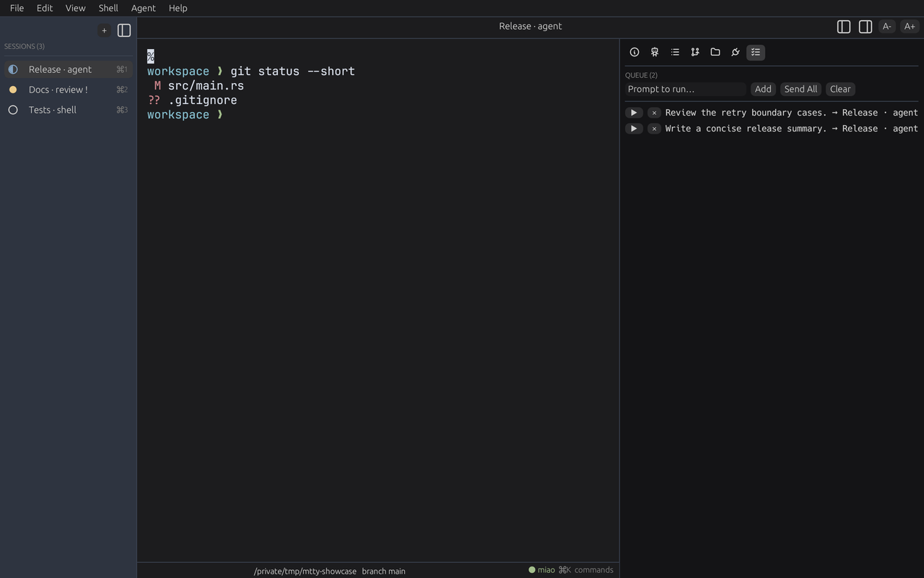Click the 'QUEUE (2)' header
This screenshot has height=578, width=924.
641,75
